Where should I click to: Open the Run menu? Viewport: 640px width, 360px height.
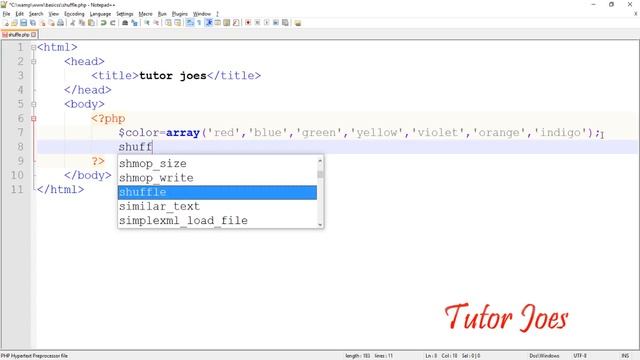162,14
